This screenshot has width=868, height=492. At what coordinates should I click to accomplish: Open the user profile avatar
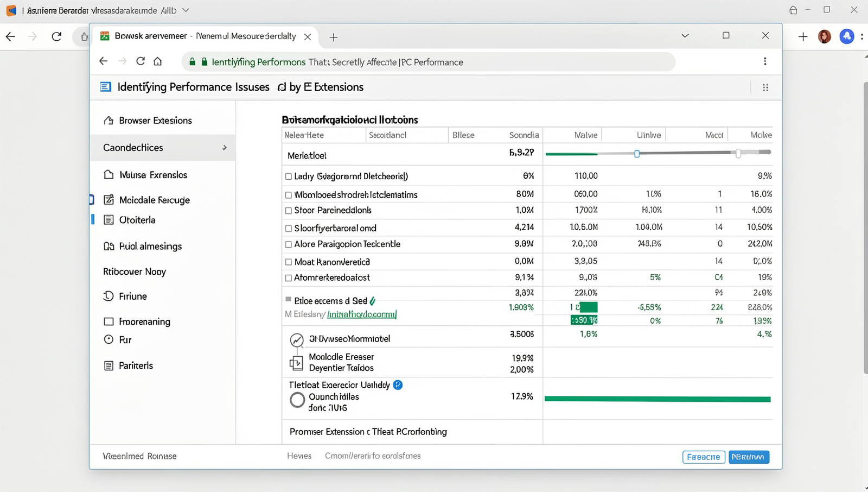click(x=825, y=36)
